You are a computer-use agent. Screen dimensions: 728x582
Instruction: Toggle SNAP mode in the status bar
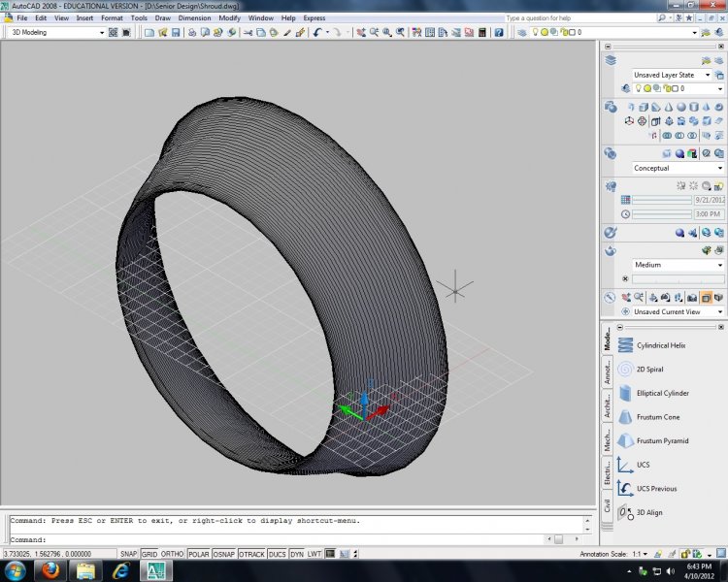point(128,554)
